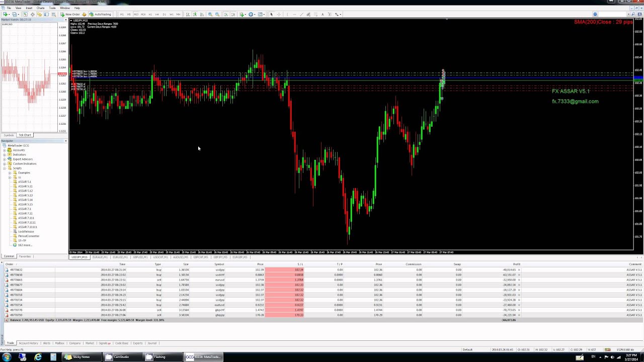Select the horizontal line drawing tool
The image size is (644, 362).
click(295, 14)
